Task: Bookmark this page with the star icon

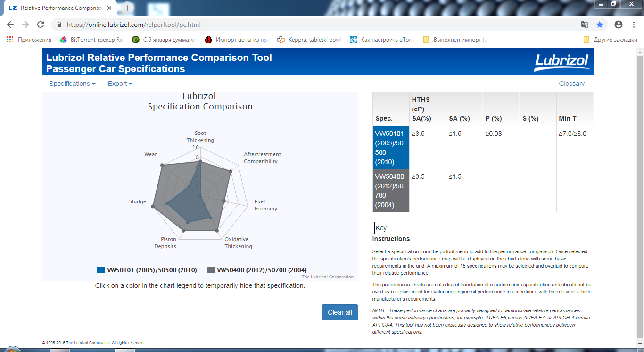Action: click(x=600, y=25)
